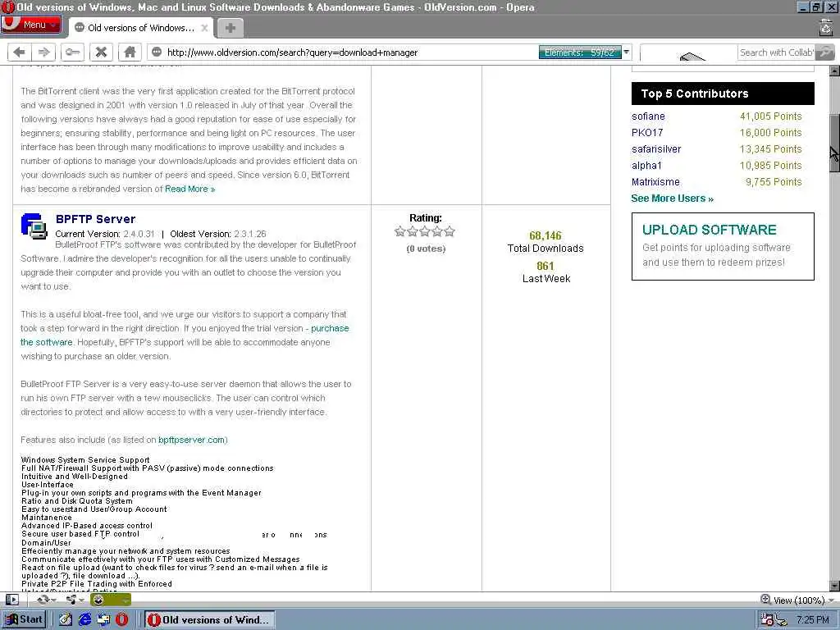The height and width of the screenshot is (630, 840).
Task: Open the Opera Unite status dropdown
Action: pyautogui.click(x=73, y=600)
